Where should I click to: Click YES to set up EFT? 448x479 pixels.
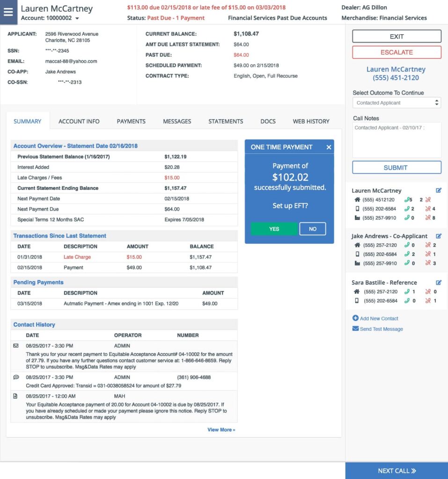point(274,229)
